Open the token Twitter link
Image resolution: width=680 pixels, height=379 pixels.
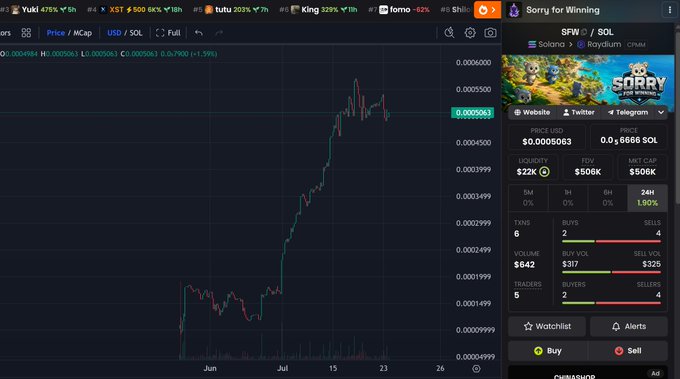click(579, 112)
